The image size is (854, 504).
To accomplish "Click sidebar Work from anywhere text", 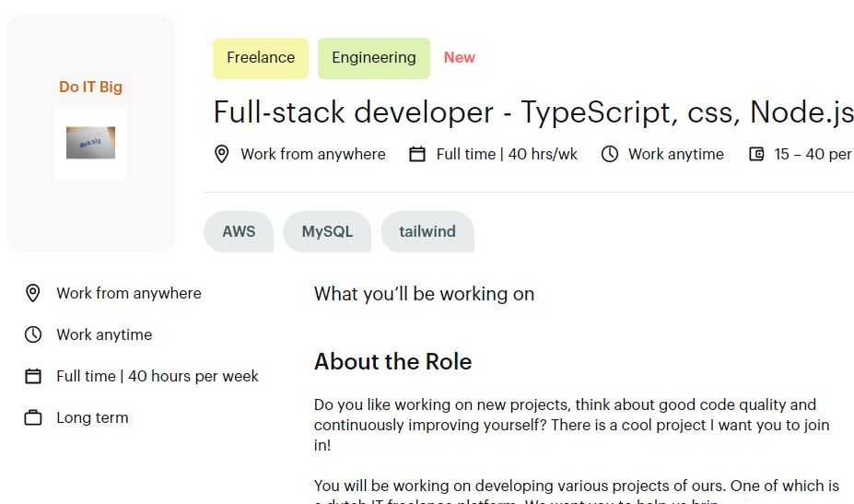I will (x=129, y=293).
